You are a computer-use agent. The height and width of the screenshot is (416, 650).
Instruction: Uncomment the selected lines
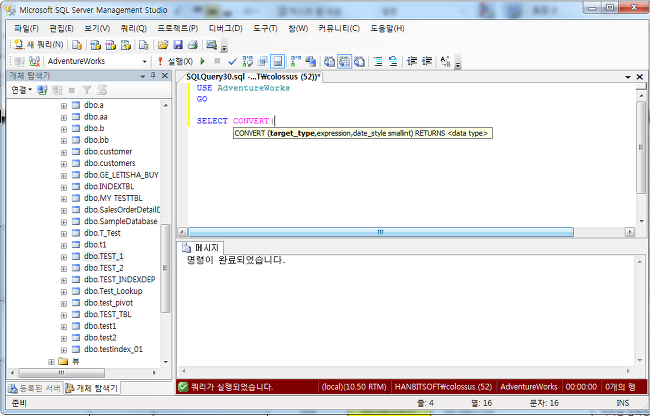(393, 61)
